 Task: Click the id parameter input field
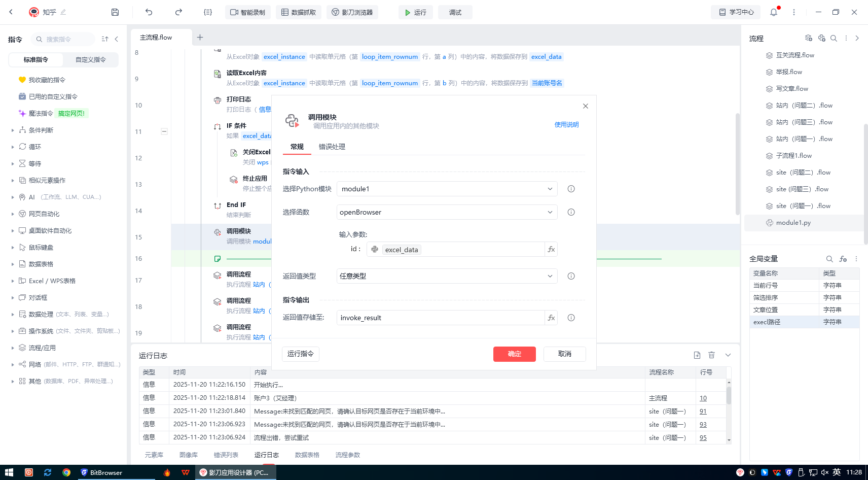(x=455, y=249)
